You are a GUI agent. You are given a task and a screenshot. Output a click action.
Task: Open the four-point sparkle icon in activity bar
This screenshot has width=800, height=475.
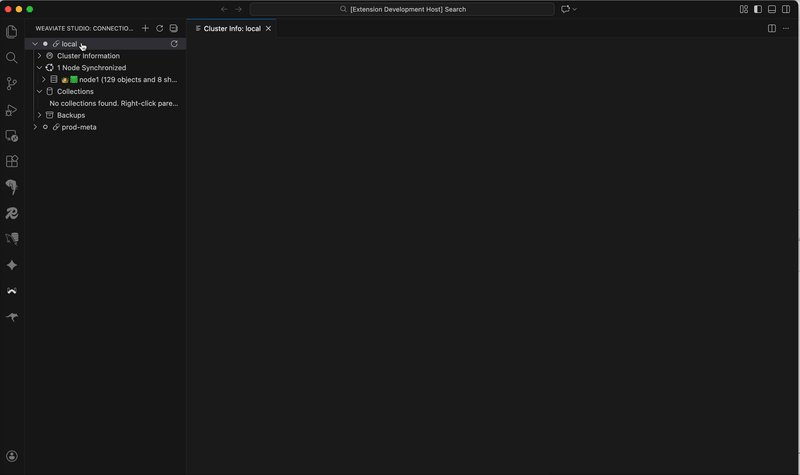[x=12, y=265]
